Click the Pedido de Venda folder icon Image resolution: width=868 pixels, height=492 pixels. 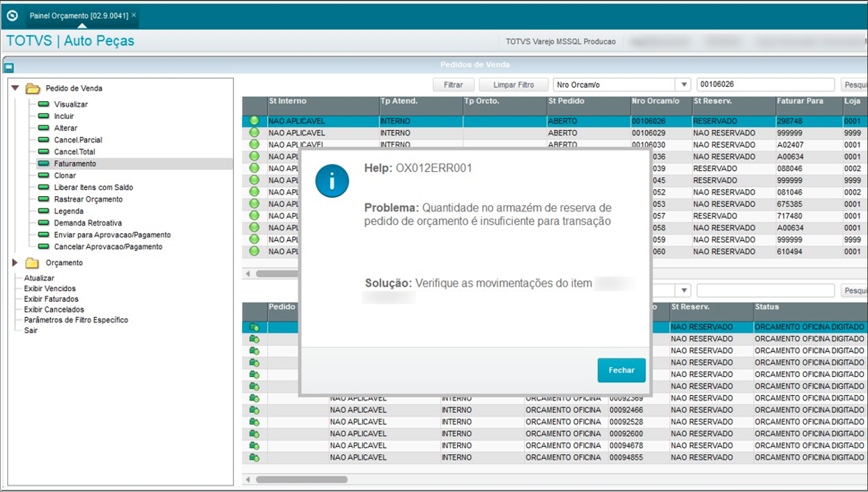33,89
